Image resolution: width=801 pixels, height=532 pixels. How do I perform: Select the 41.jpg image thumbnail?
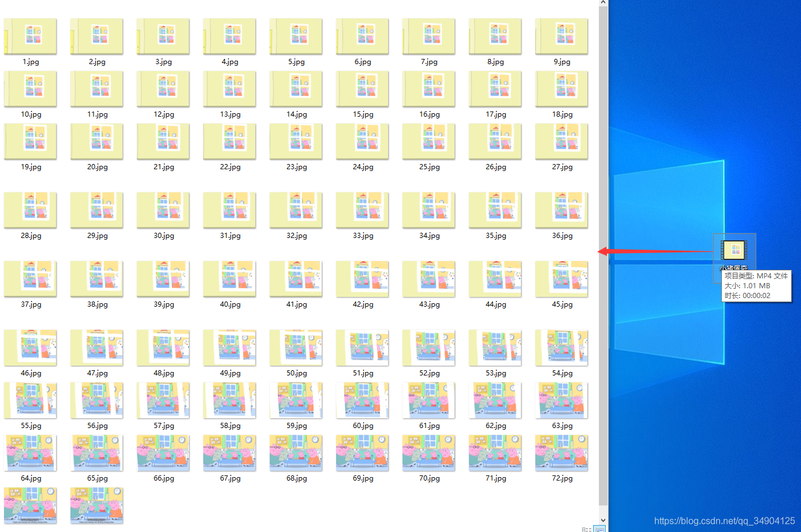point(296,279)
